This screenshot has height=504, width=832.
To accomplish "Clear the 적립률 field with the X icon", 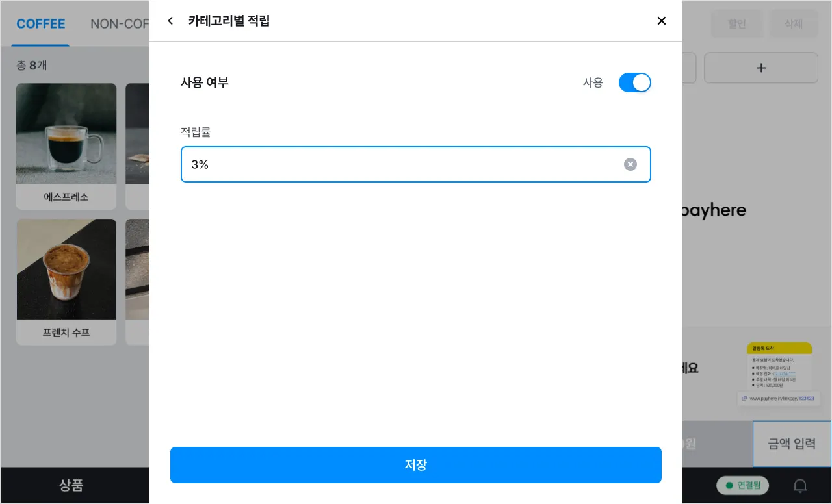I will 630,164.
